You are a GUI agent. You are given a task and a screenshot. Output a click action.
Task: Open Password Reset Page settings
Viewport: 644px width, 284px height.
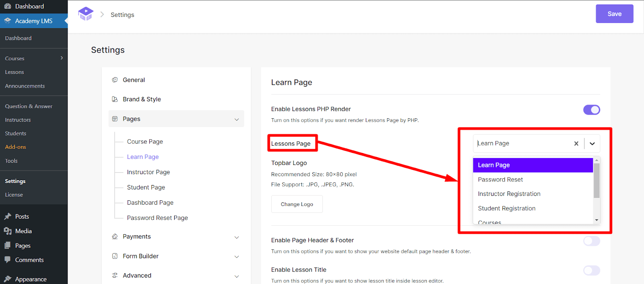pyautogui.click(x=157, y=218)
